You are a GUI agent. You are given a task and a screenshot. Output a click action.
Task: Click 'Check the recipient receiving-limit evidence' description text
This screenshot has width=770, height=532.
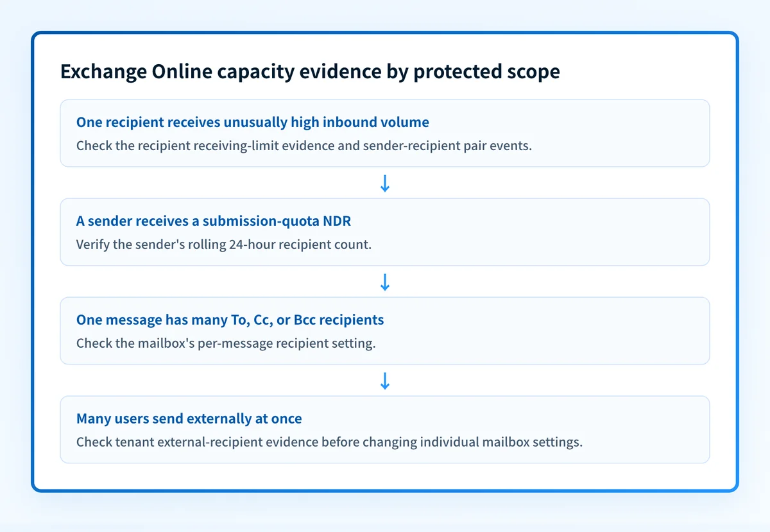304,145
